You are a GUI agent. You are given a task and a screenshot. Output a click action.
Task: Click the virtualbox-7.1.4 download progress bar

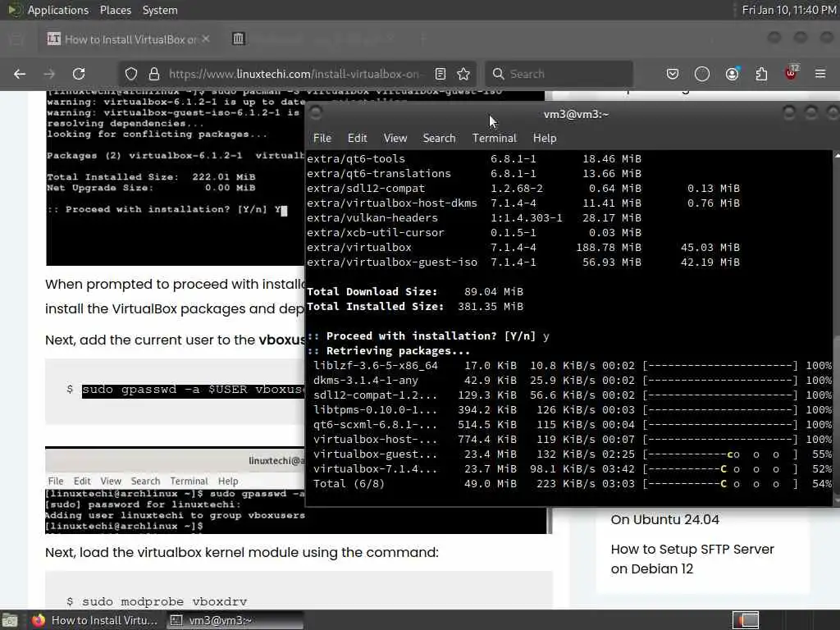(x=720, y=469)
